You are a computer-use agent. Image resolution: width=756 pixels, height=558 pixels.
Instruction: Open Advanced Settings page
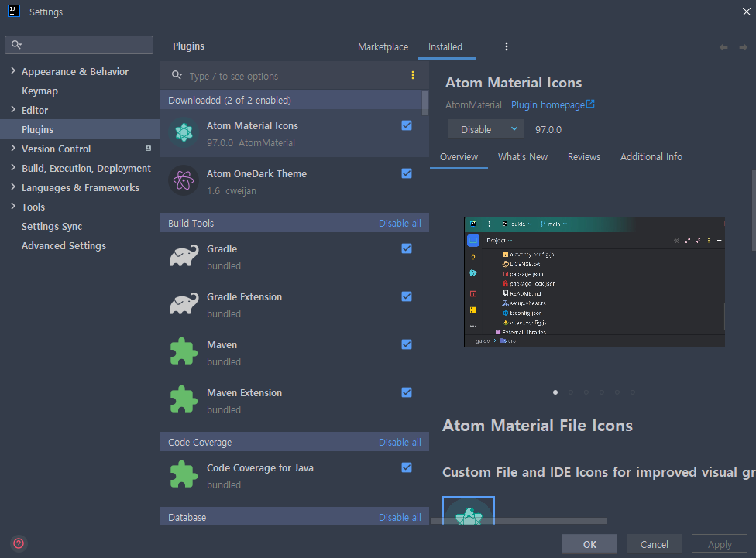coord(64,245)
